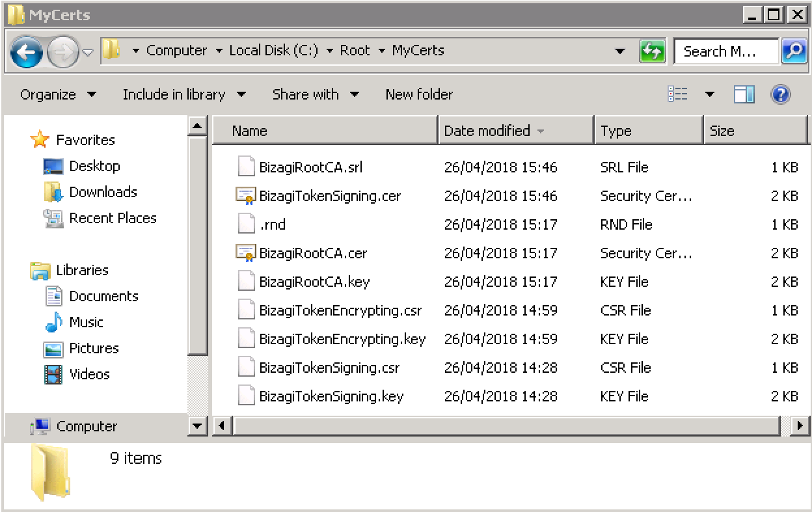Click the Recent Places icon
This screenshot has height=512, width=812.
point(53,219)
